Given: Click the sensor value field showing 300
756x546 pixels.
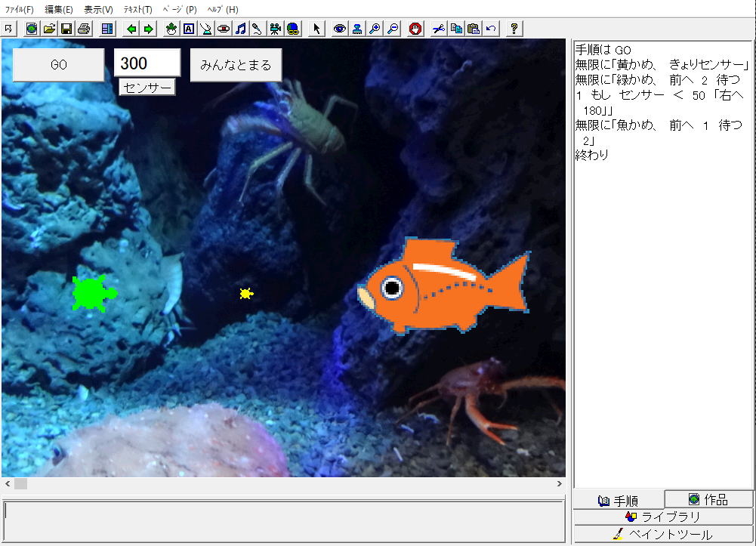Looking at the screenshot, I should coord(147,63).
